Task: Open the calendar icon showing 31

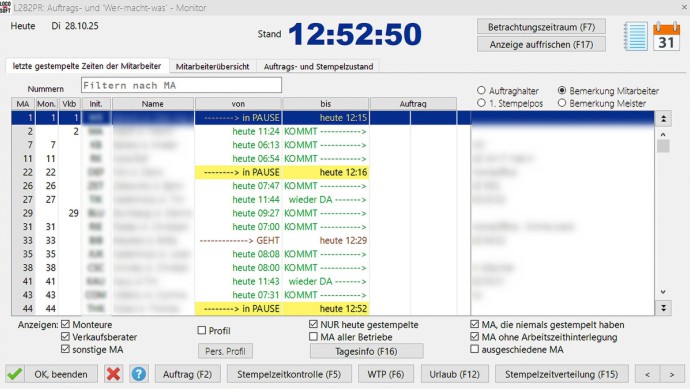Action: [666, 36]
